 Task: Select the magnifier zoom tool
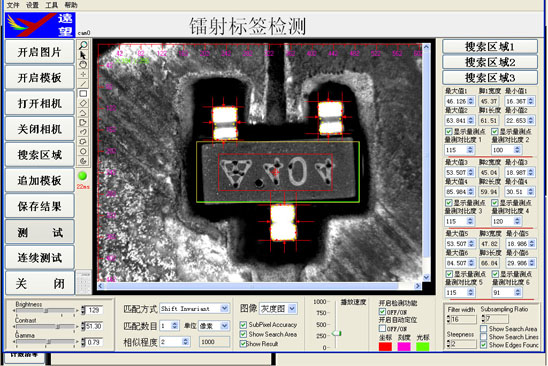[x=83, y=45]
